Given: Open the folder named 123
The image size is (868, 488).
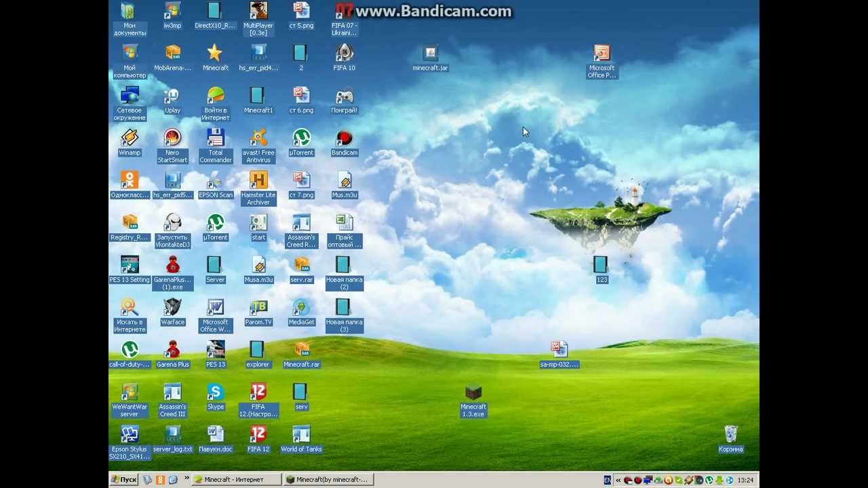Looking at the screenshot, I should tap(601, 265).
